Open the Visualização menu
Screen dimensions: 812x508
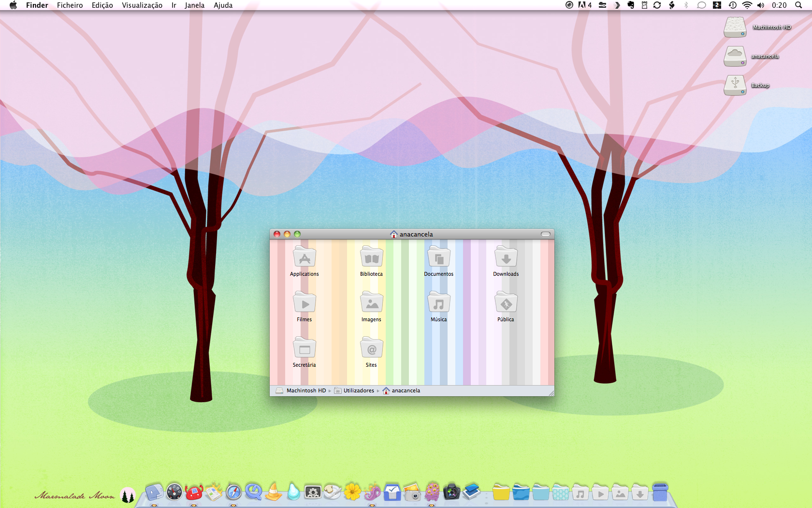[142, 5]
